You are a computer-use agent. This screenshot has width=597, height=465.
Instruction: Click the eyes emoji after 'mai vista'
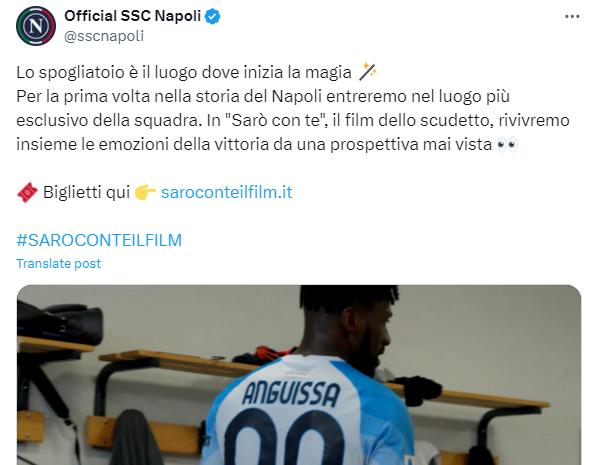pos(507,144)
